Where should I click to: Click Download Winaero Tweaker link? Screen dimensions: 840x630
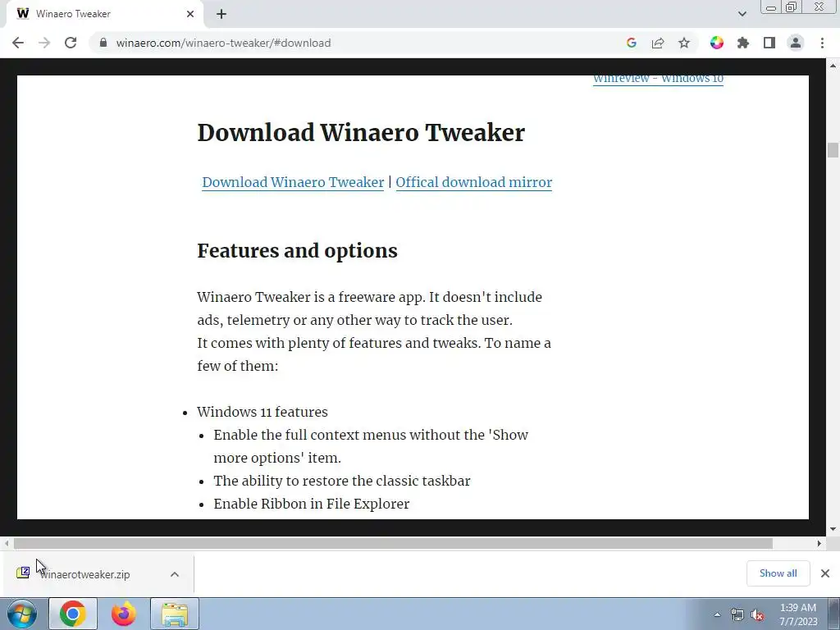click(293, 182)
